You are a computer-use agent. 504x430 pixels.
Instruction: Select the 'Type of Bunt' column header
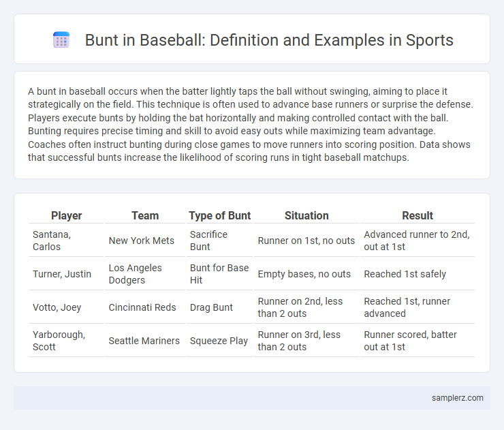[219, 215]
